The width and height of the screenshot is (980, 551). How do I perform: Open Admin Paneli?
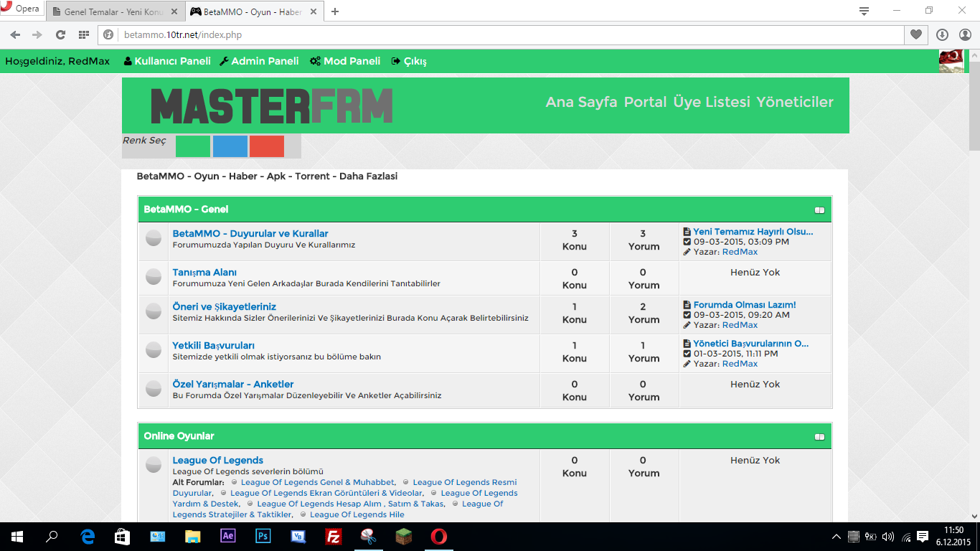tap(259, 61)
